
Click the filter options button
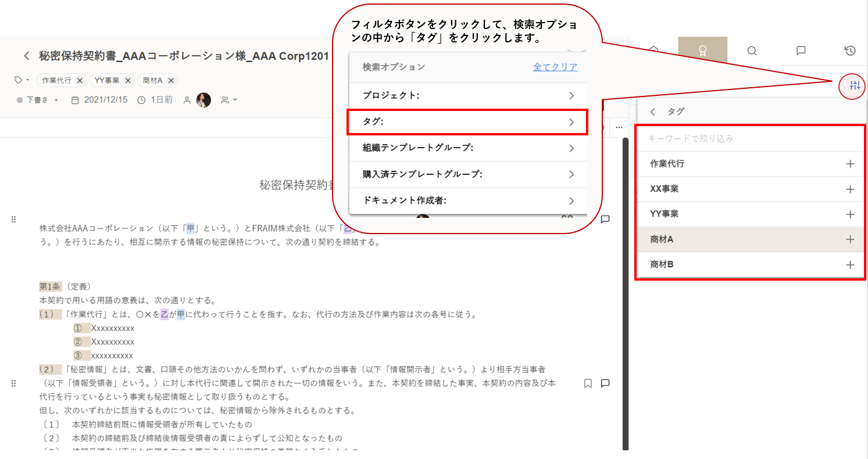(x=854, y=86)
